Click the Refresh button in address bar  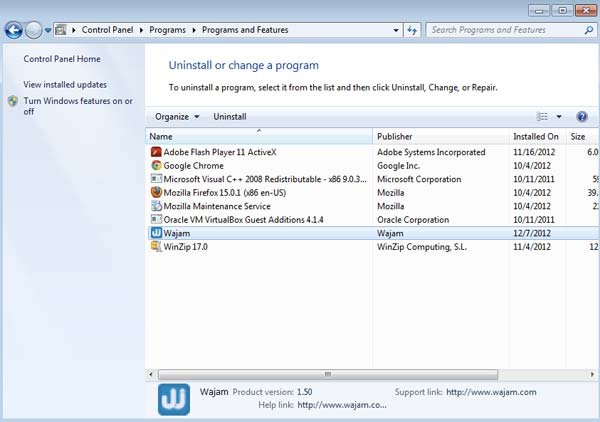click(412, 30)
